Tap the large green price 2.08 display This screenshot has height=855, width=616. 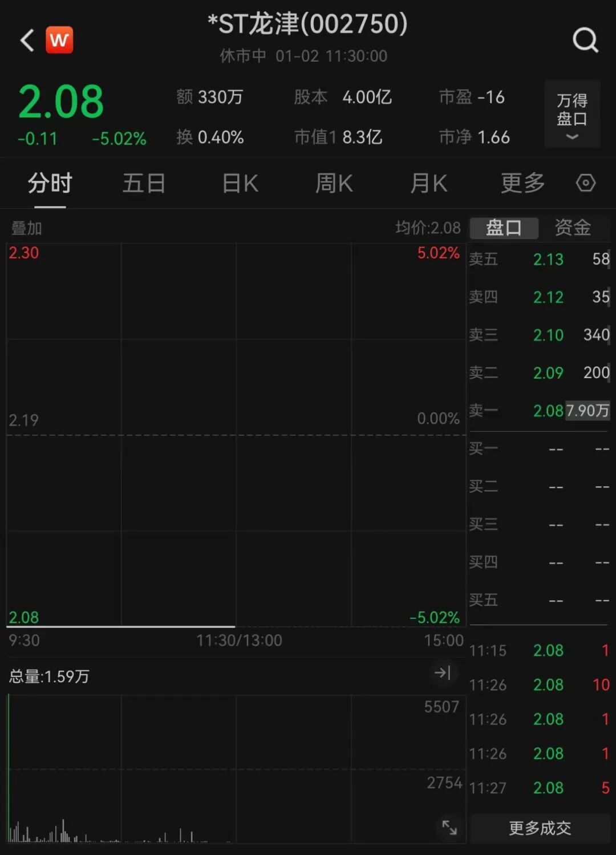click(x=60, y=102)
